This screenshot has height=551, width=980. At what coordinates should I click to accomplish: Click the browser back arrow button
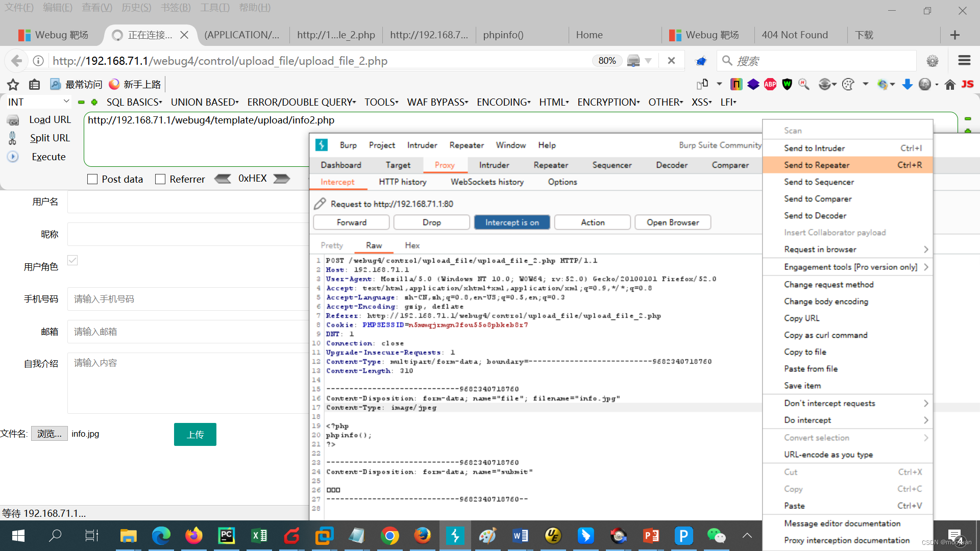pos(16,61)
